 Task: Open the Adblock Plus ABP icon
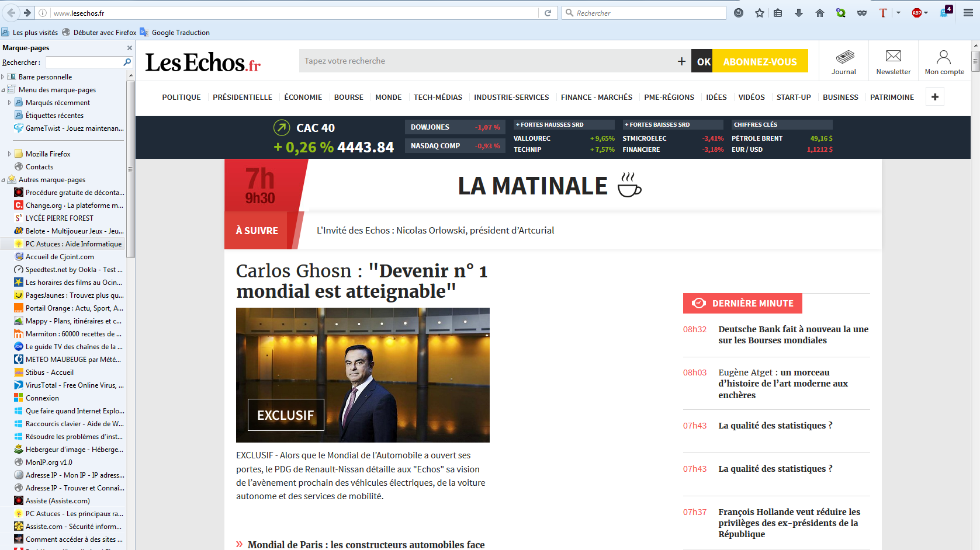(917, 13)
